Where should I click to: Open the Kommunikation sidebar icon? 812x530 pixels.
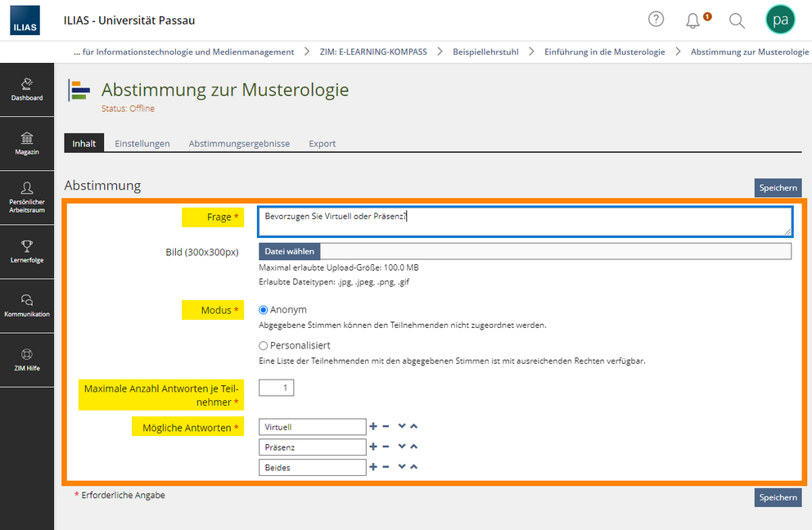click(27, 305)
